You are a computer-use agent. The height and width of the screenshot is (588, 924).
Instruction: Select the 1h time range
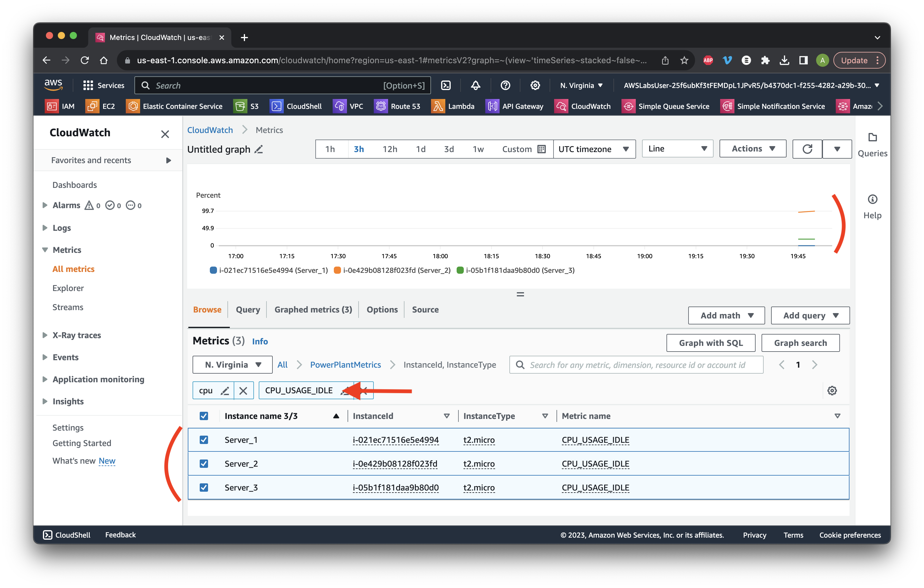pyautogui.click(x=330, y=149)
